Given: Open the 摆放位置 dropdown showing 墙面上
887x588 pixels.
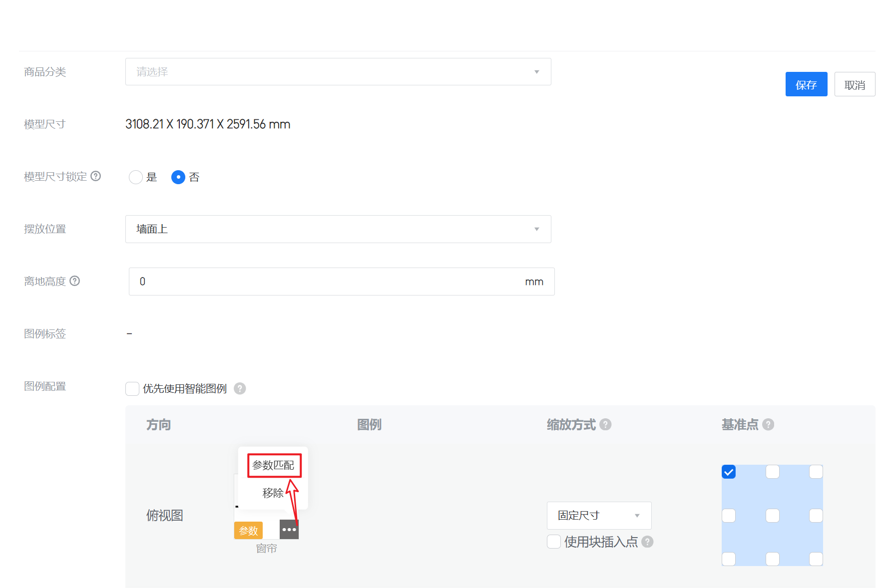Looking at the screenshot, I should click(338, 229).
